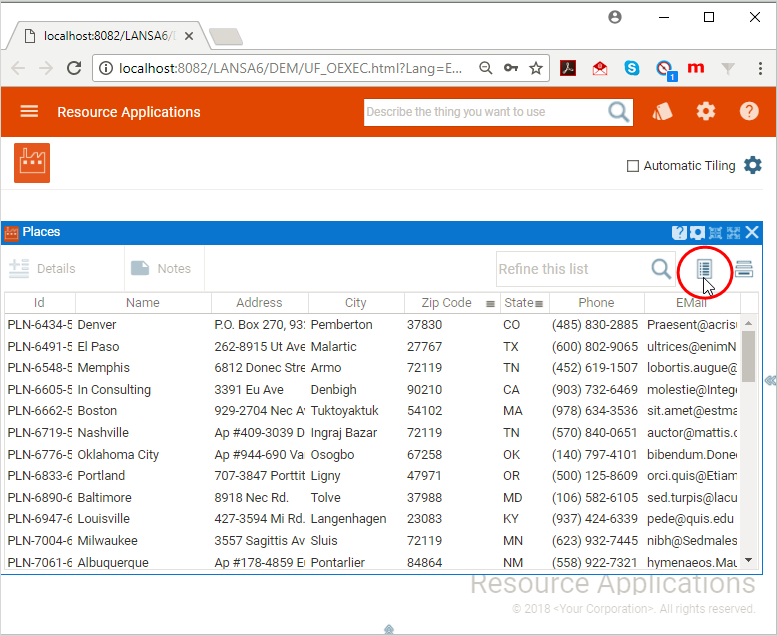Click email cell 'pede@quis.edu'

coord(690,519)
